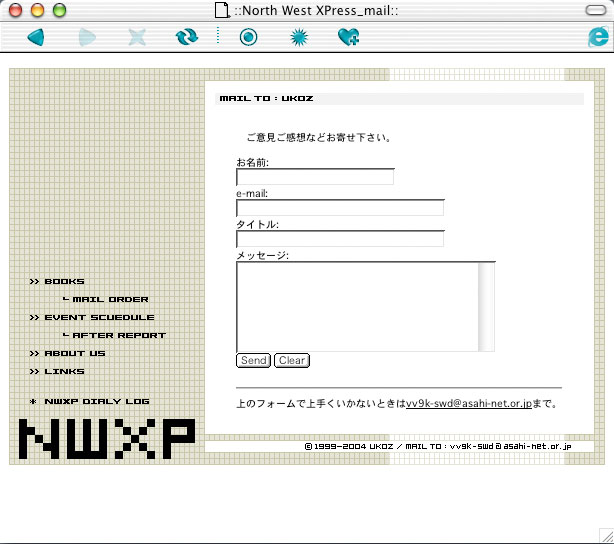Click the Back arrow in the toolbar
This screenshot has height=544, width=614.
point(35,37)
